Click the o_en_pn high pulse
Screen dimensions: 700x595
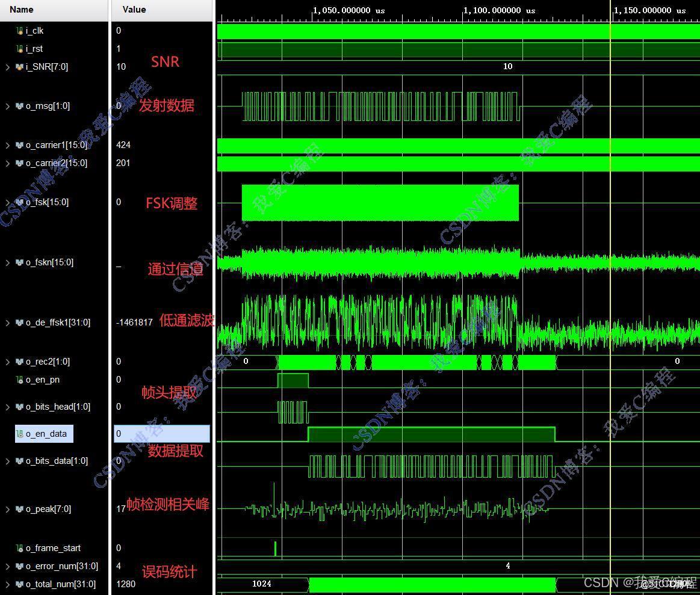(293, 380)
